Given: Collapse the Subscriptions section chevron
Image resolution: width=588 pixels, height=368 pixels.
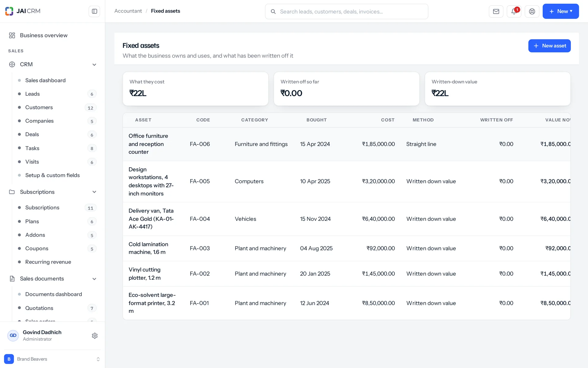Looking at the screenshot, I should (94, 192).
